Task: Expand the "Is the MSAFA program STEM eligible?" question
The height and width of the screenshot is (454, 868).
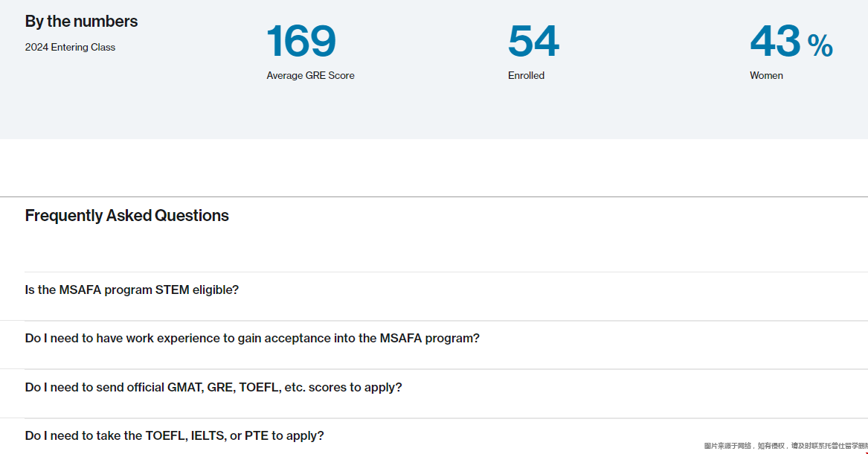Action: [132, 290]
